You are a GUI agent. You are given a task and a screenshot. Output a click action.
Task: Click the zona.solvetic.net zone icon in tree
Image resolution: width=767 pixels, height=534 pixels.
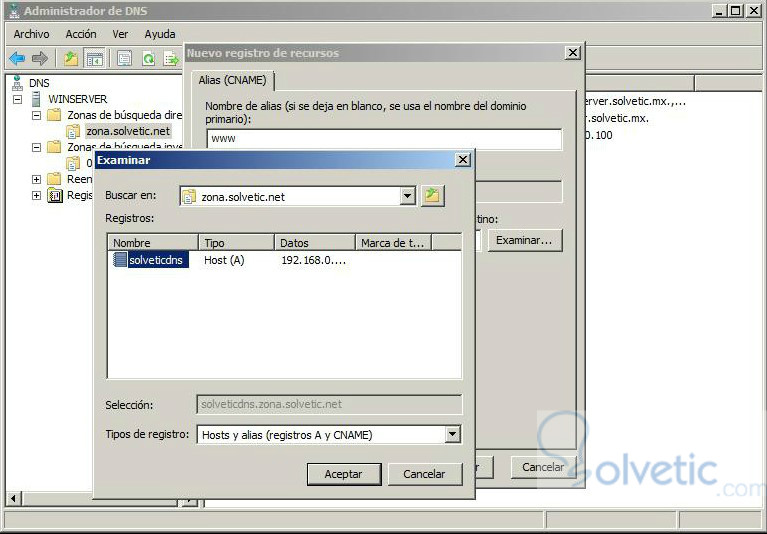pos(73,131)
